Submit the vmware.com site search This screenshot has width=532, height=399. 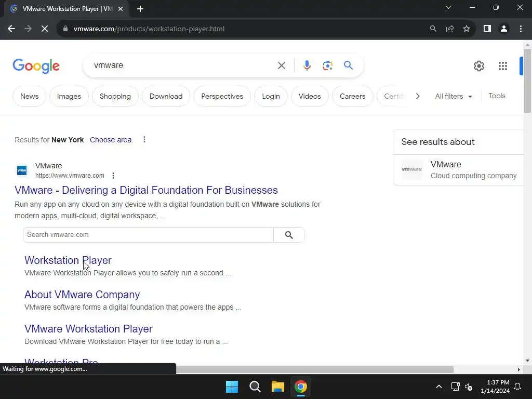point(289,235)
